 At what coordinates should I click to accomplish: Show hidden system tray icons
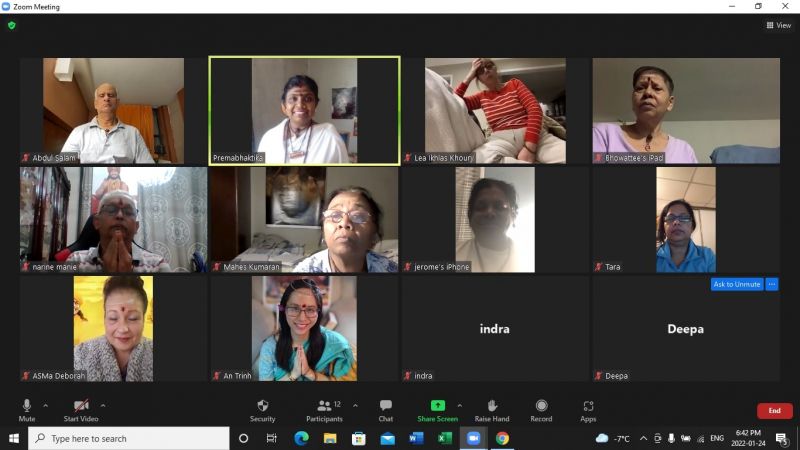[x=643, y=438]
